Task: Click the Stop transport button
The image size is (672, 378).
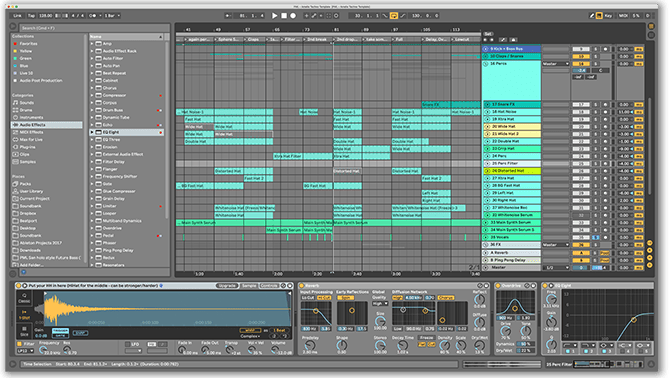Action: point(284,15)
